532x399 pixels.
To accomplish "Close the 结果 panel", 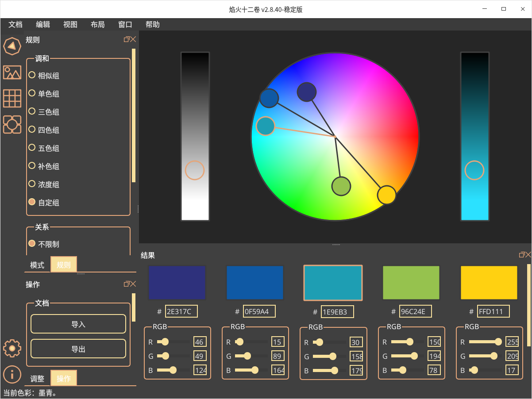I will click(x=528, y=254).
